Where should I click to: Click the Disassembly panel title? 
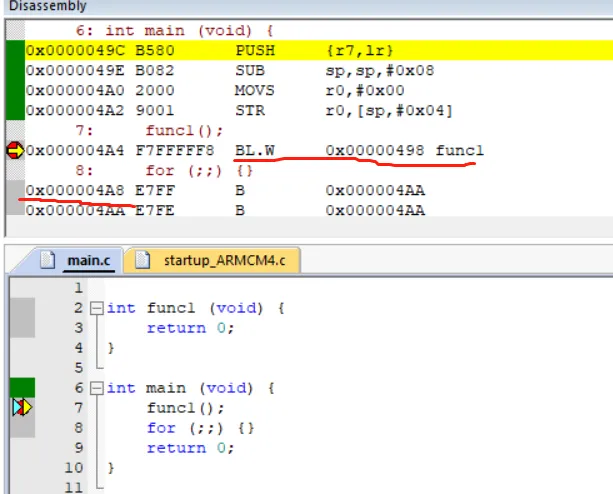(39, 7)
